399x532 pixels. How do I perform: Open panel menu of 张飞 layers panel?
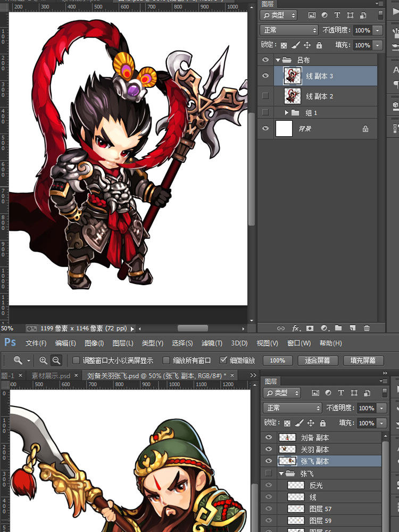383,381
